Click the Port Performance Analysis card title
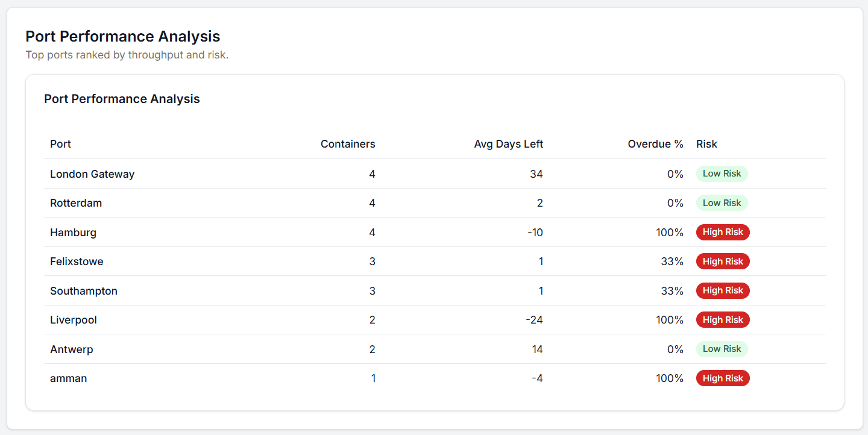This screenshot has width=868, height=435. pos(122,98)
